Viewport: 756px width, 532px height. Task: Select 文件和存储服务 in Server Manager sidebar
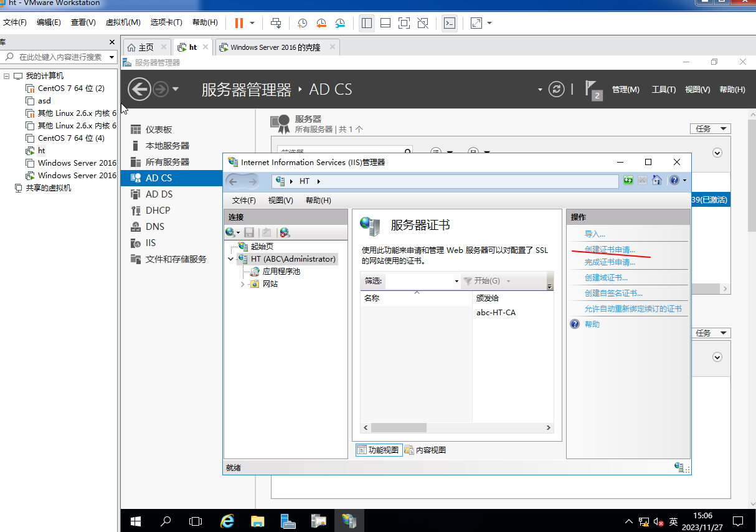[176, 259]
